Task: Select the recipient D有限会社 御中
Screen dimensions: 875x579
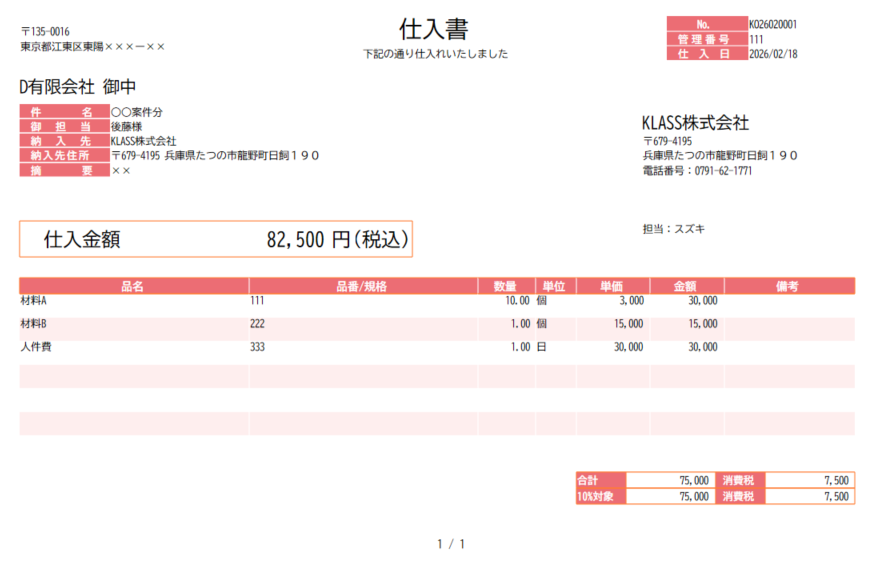Action: tap(78, 87)
